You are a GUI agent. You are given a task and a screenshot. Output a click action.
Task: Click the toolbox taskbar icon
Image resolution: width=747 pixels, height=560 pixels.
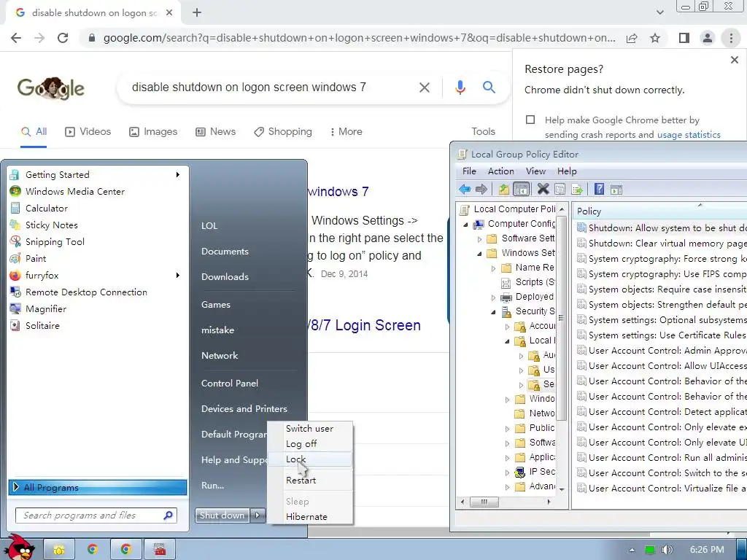160,550
